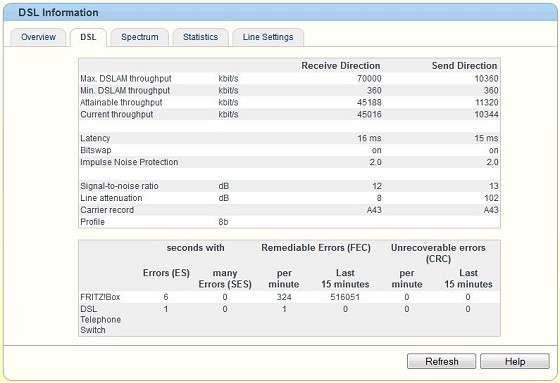Select the Signal-to-noise ratio label
The width and height of the screenshot is (560, 383).
coord(119,186)
